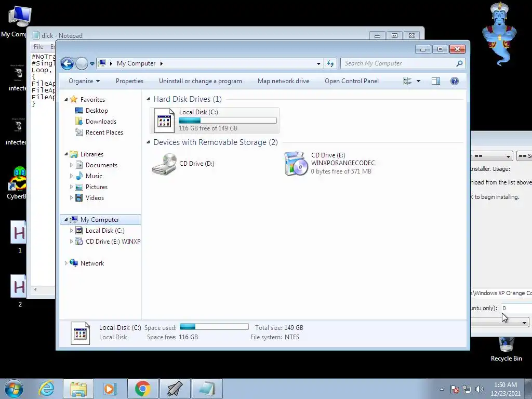The height and width of the screenshot is (399, 532).
Task: Click the network tray icon
Action: (467, 389)
